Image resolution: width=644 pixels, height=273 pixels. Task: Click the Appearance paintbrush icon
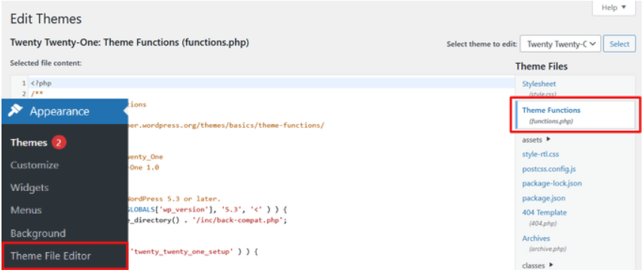click(15, 111)
